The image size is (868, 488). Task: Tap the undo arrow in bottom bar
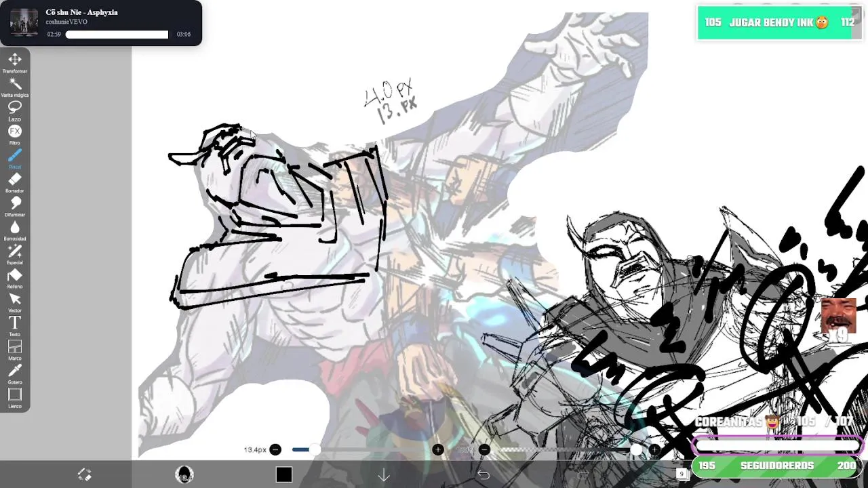tap(484, 475)
